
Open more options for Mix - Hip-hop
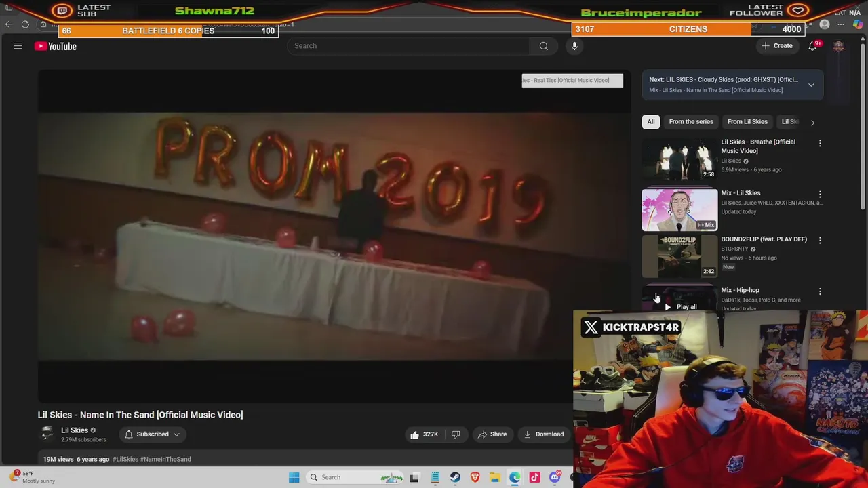820,291
